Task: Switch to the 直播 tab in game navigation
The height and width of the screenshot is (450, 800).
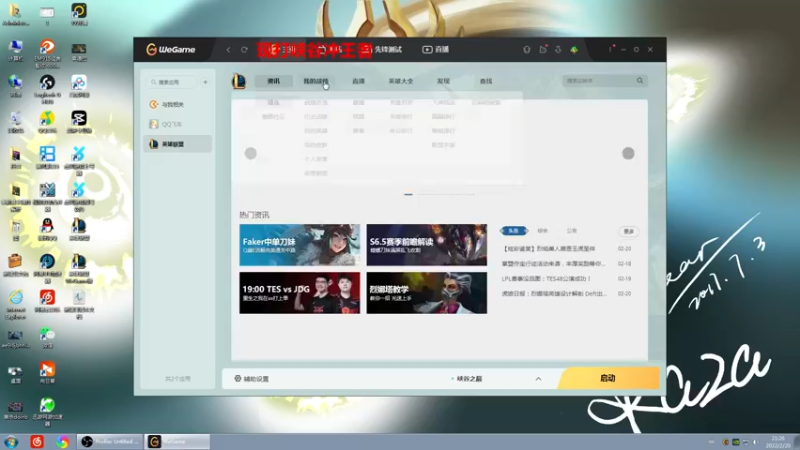Action: pos(358,81)
